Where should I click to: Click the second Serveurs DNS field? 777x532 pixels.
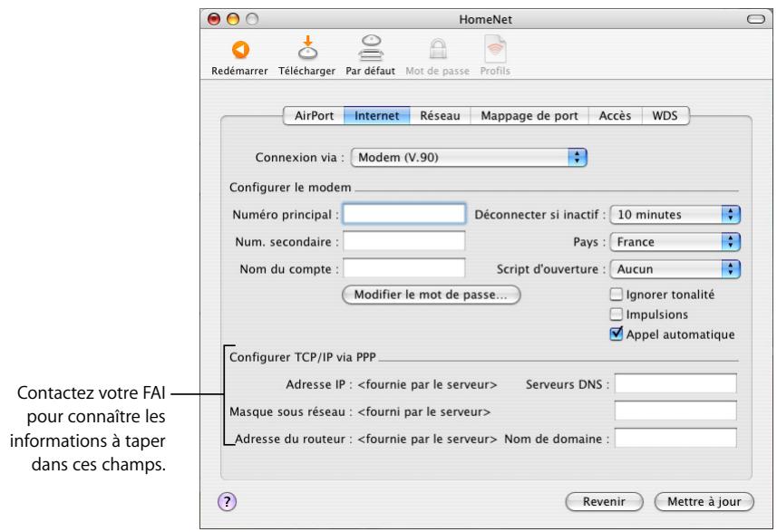pyautogui.click(x=675, y=411)
